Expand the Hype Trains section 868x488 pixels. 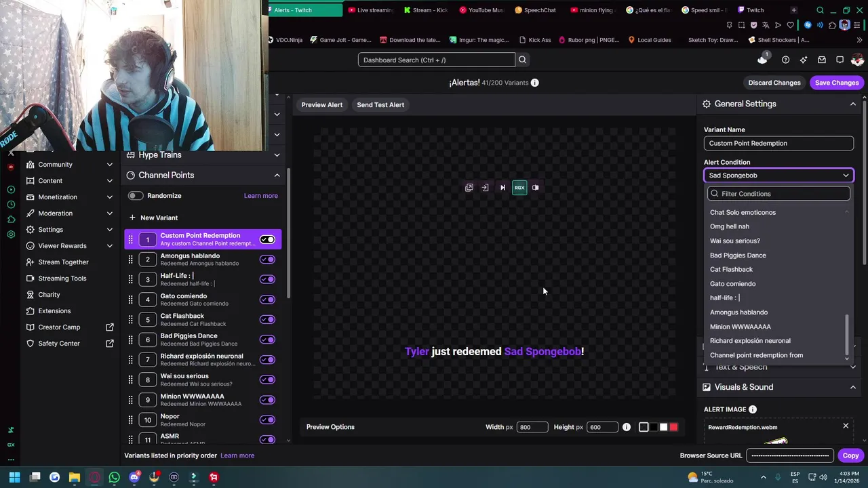pos(277,155)
